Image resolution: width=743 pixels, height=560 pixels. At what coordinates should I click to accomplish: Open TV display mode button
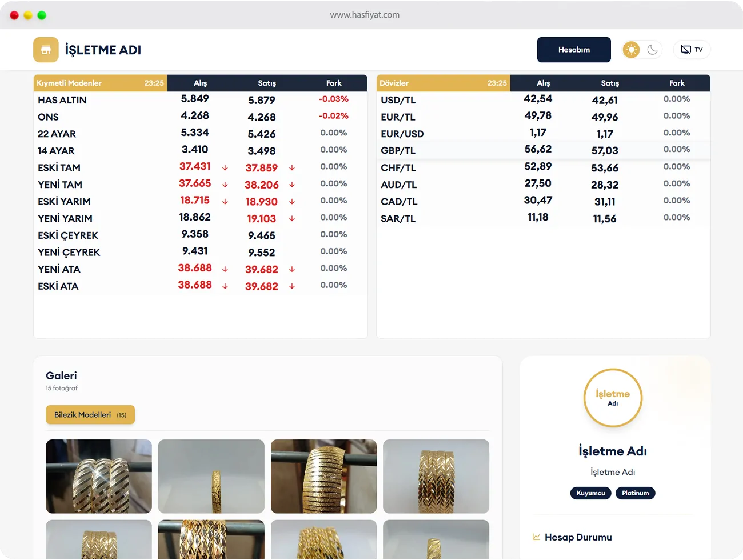pos(692,50)
